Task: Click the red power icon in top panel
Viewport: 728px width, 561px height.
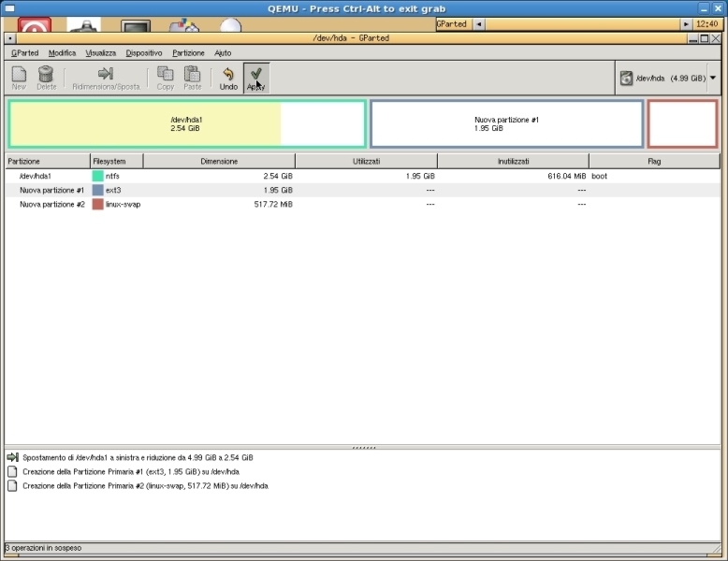Action: 35,25
